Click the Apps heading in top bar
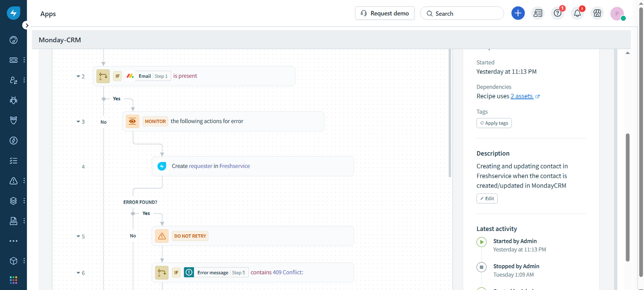This screenshot has width=644, height=290. coord(48,14)
